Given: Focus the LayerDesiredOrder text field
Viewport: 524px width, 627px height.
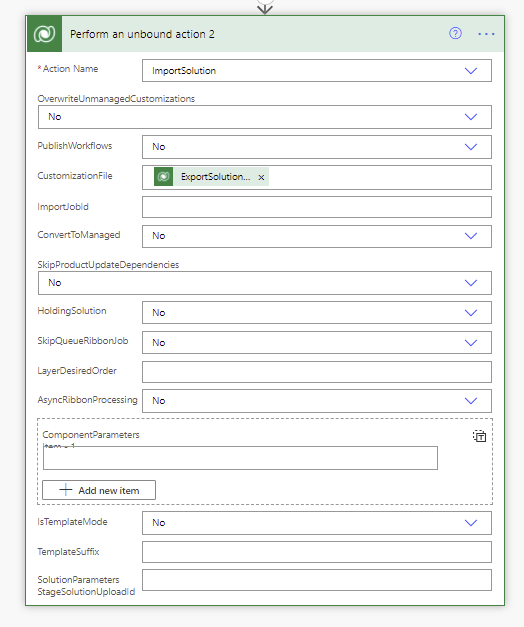Looking at the screenshot, I should pos(317,372).
